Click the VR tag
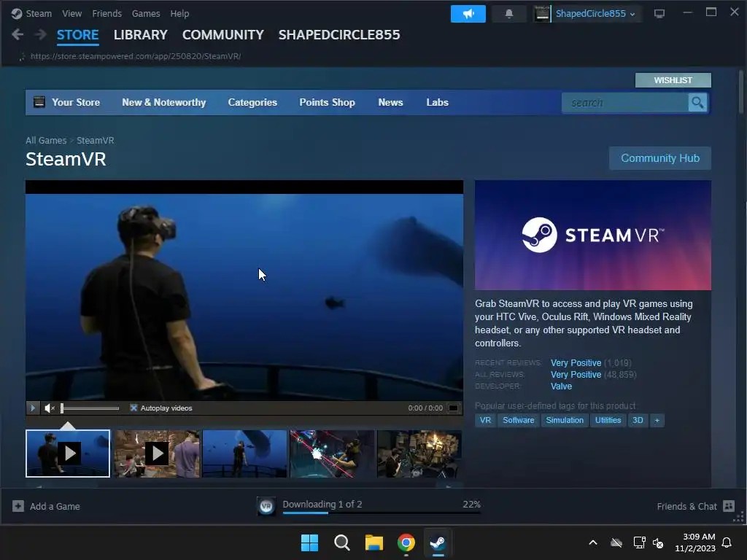 [x=485, y=420]
